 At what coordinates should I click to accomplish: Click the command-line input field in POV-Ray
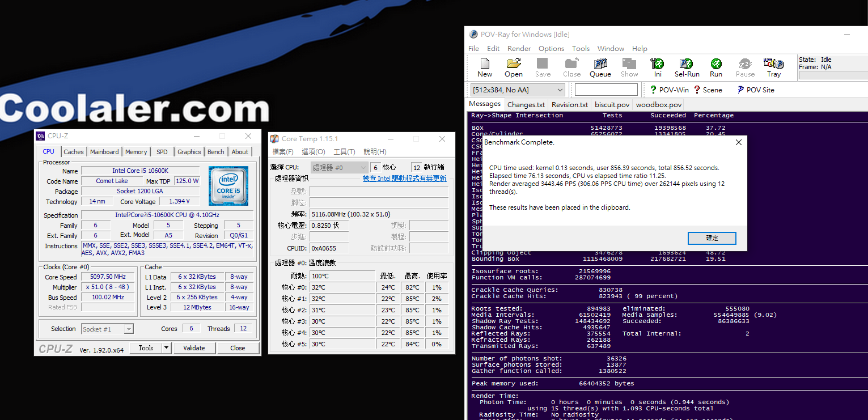point(606,90)
